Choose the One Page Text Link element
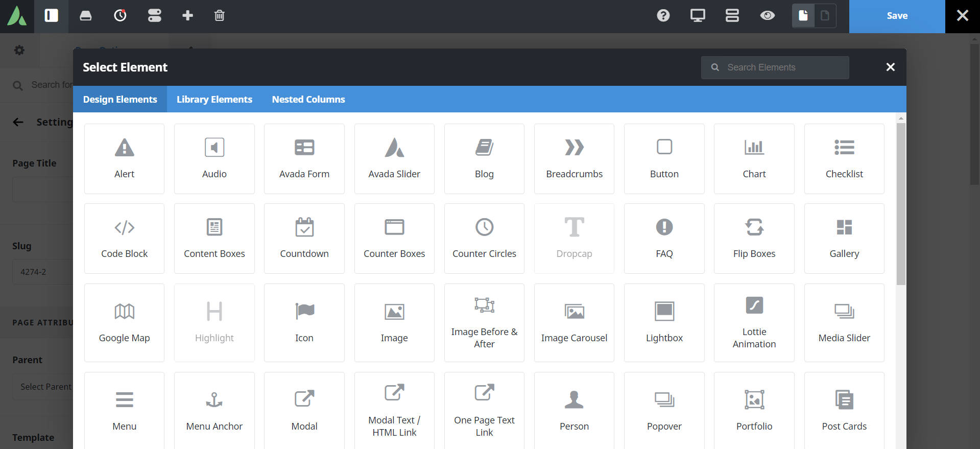Image resolution: width=980 pixels, height=449 pixels. (x=484, y=411)
